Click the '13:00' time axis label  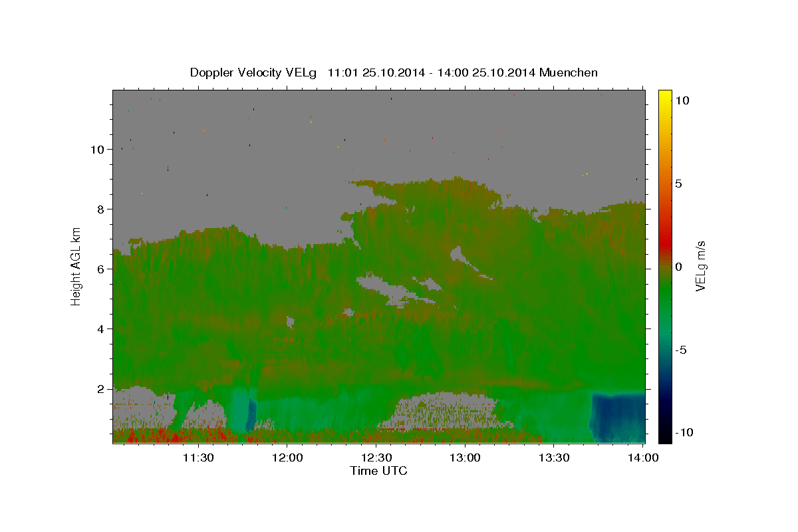tap(465, 458)
